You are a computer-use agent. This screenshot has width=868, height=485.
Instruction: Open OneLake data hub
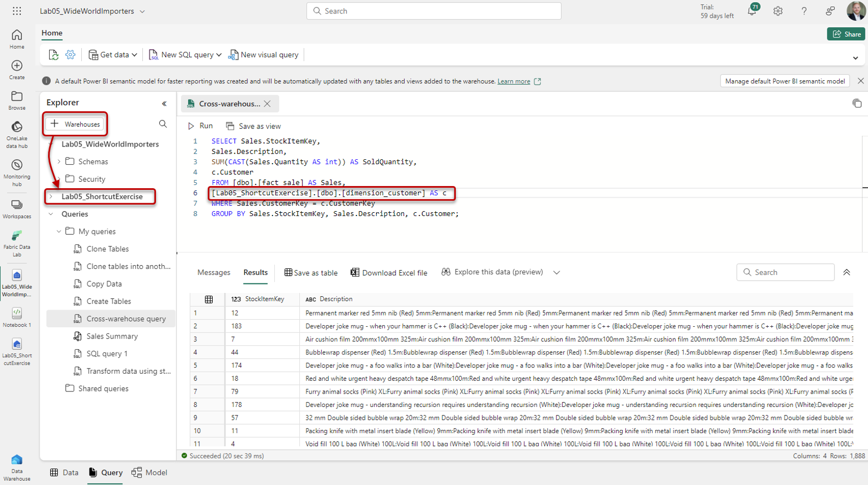pyautogui.click(x=17, y=135)
